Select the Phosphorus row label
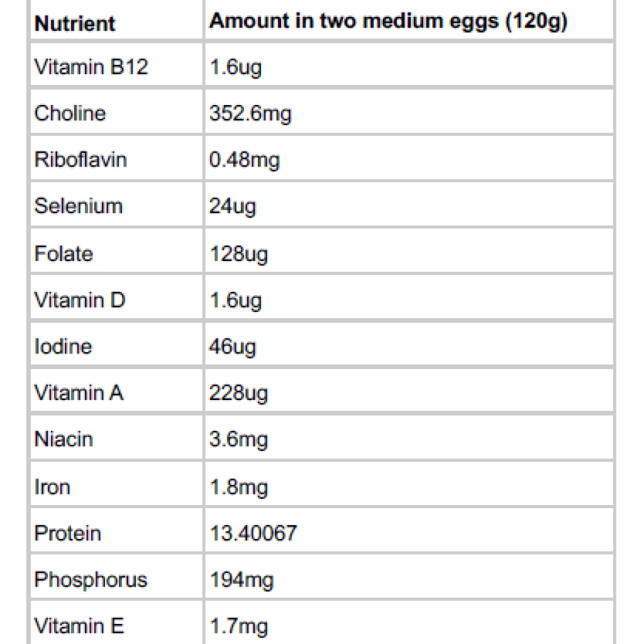644x644 pixels. click(91, 579)
